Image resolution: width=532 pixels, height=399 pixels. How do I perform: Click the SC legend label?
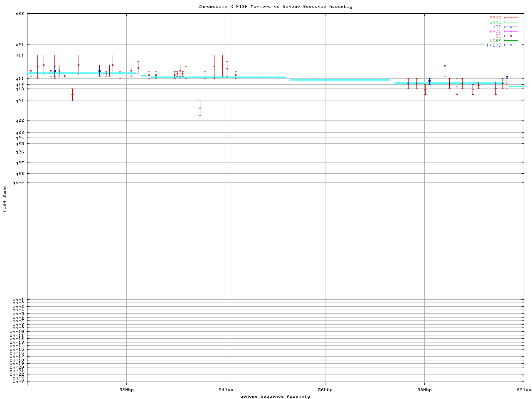click(x=498, y=36)
